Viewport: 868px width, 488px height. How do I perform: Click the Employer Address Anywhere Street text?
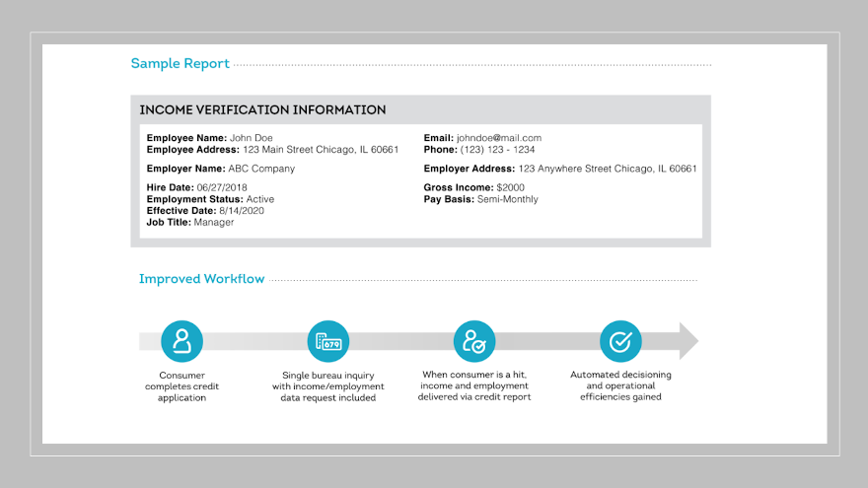(x=560, y=169)
